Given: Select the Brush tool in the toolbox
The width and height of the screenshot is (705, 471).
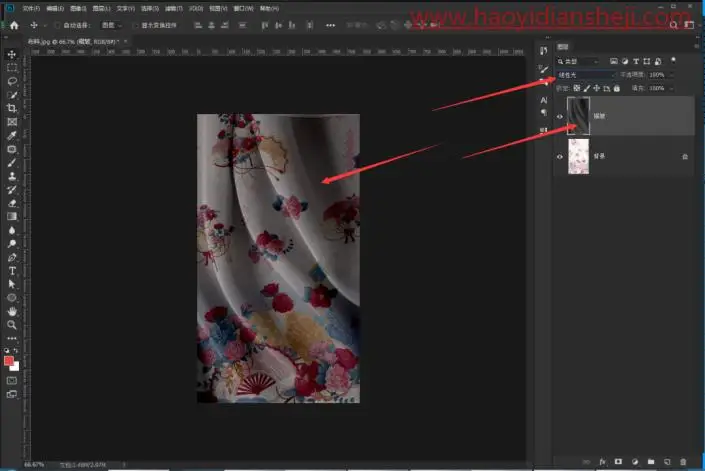Looking at the screenshot, I should [x=12, y=163].
